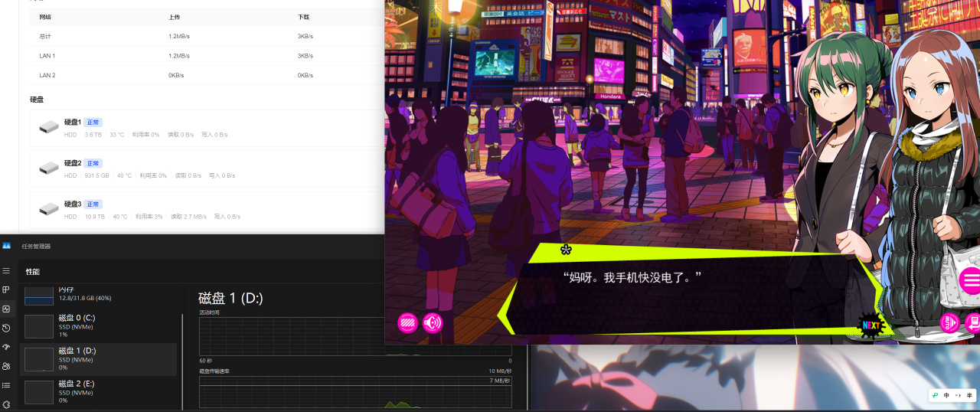980x412 pixels.
Task: Click the 磁盘 1 (D:) graph title
Action: click(230, 299)
